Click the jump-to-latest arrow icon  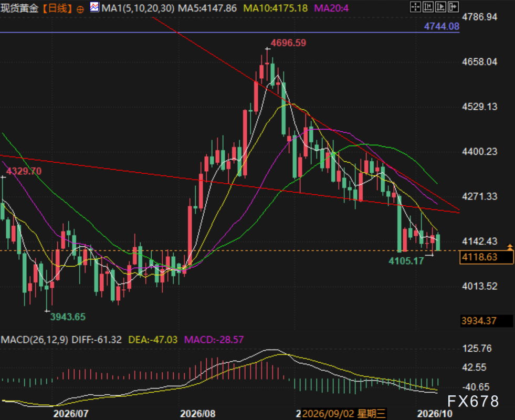pyautogui.click(x=453, y=7)
